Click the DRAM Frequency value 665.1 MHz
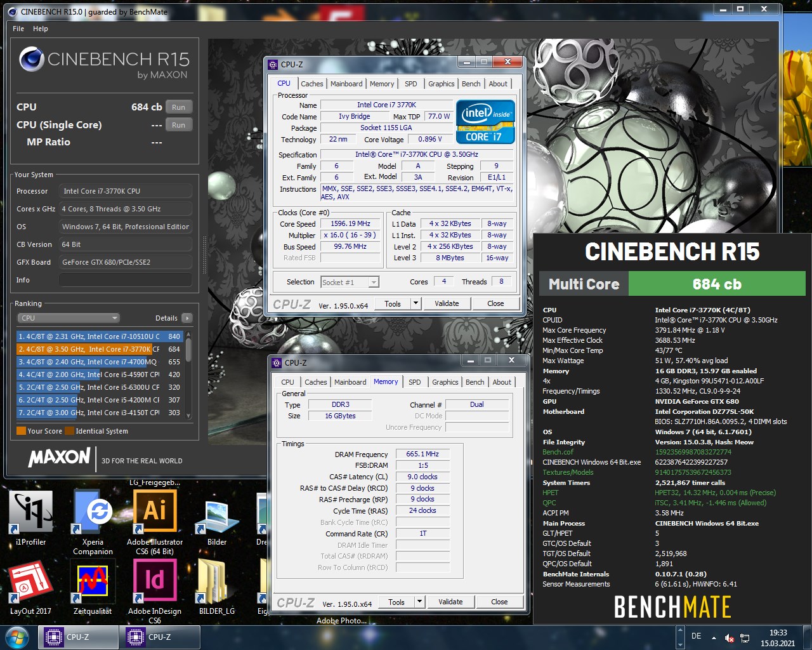 [x=422, y=454]
